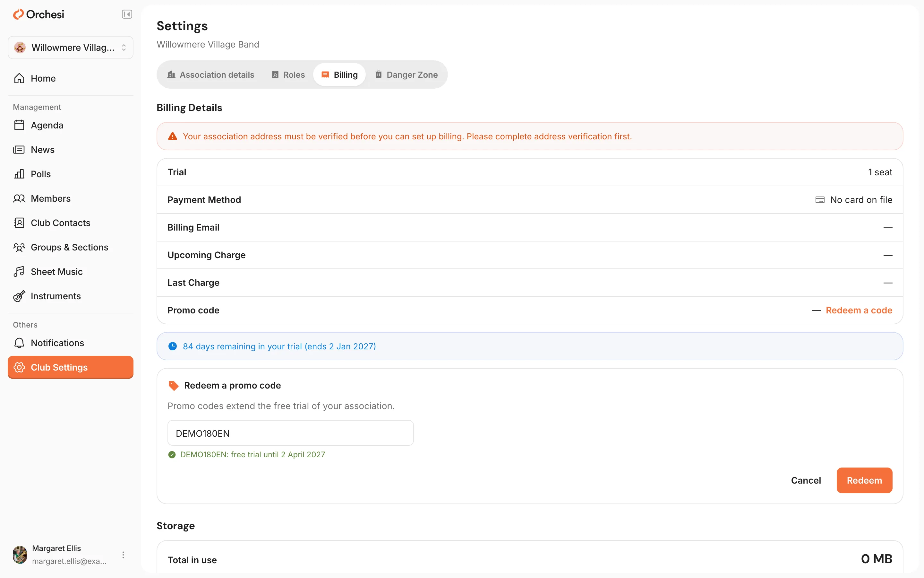Focus the promo code input field
The image size is (924, 578).
click(291, 433)
